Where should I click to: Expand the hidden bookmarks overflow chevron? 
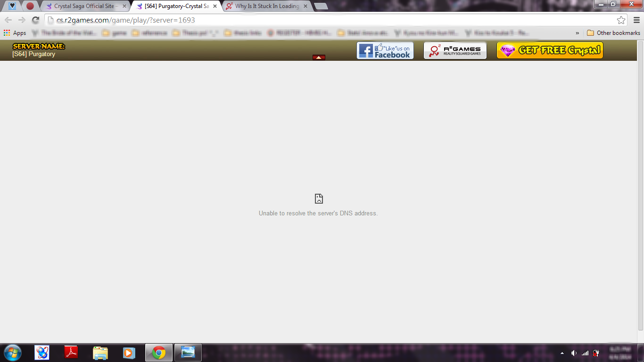(x=578, y=33)
